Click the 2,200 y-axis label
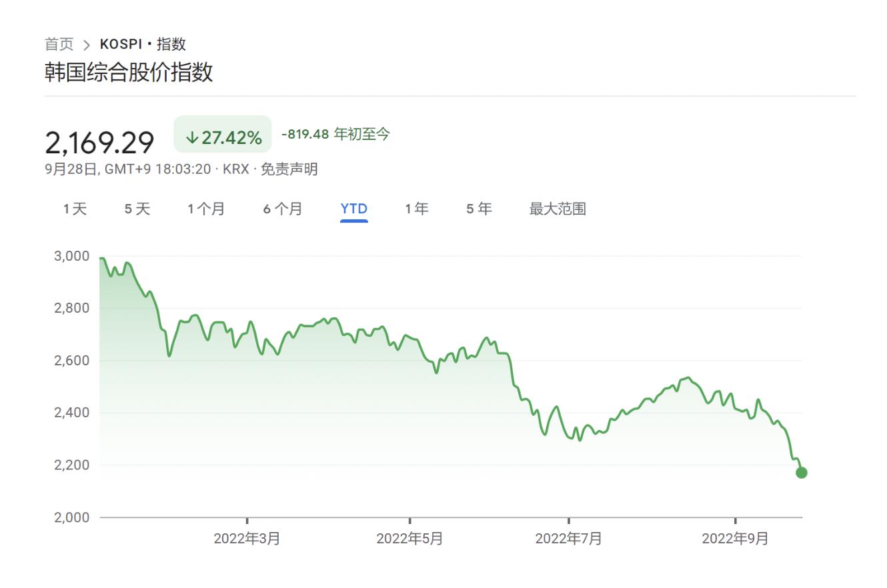This screenshot has height=588, width=887. click(x=72, y=465)
